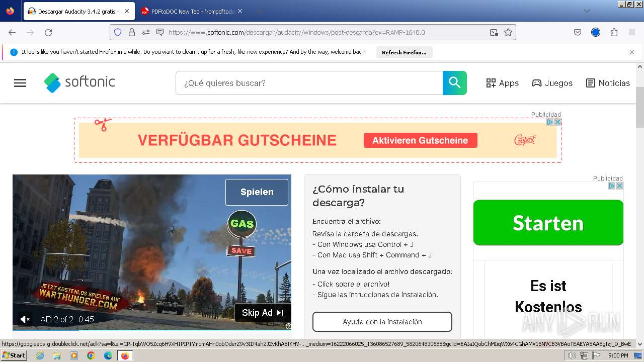The image size is (644, 362).
Task: Open the Windows Start menu
Action: (x=14, y=355)
